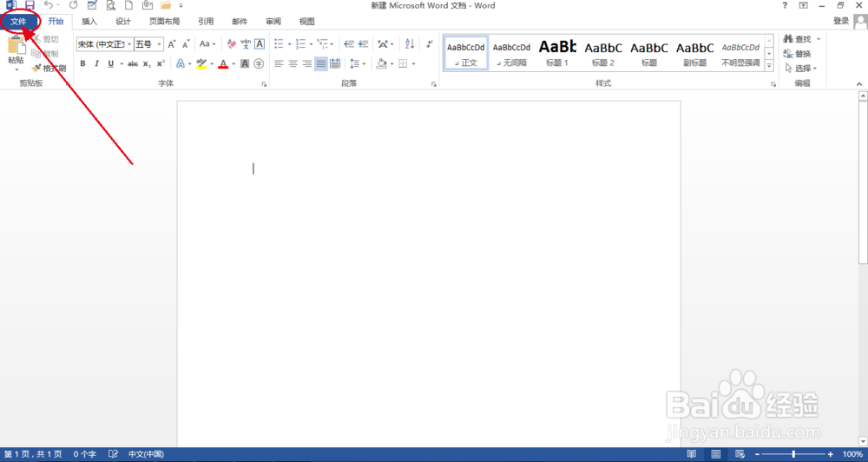Image resolution: width=868 pixels, height=462 pixels.
Task: Apply the 标题 1 heading style
Action: click(557, 53)
